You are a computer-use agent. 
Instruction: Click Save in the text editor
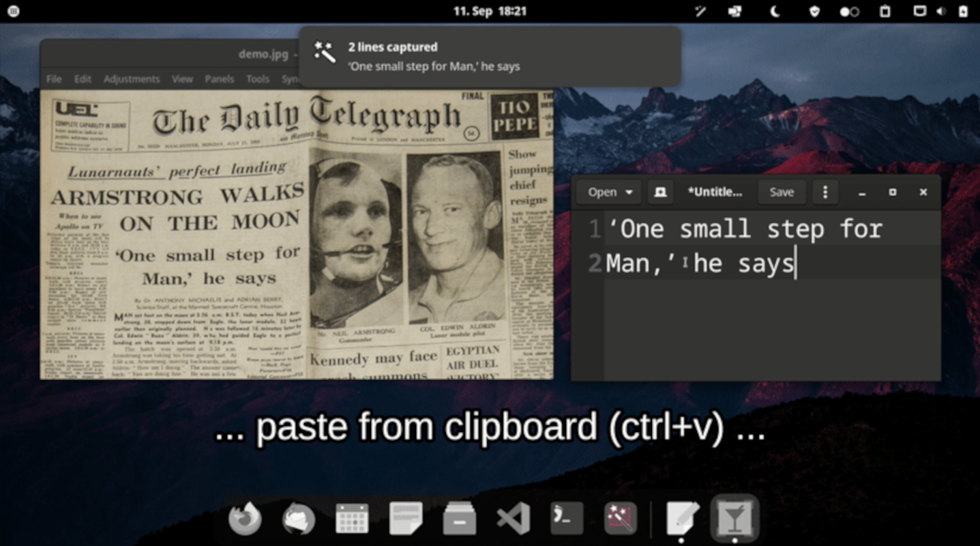click(x=782, y=192)
